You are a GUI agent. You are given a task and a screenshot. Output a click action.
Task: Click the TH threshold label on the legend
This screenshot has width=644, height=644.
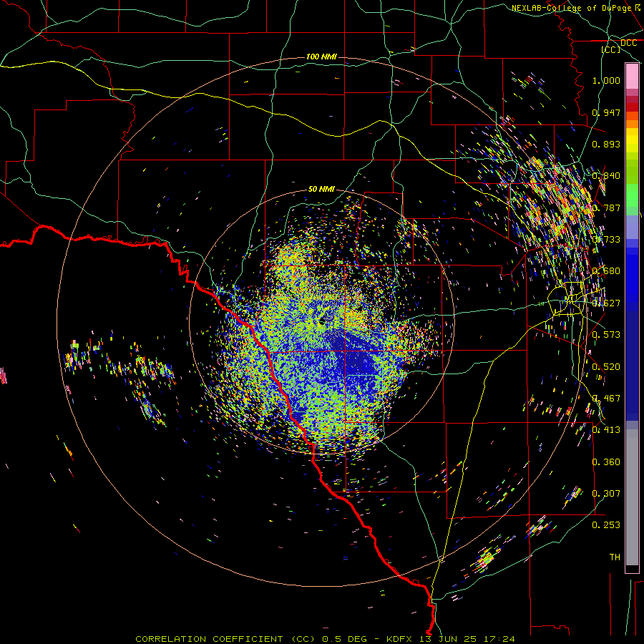(x=615, y=557)
